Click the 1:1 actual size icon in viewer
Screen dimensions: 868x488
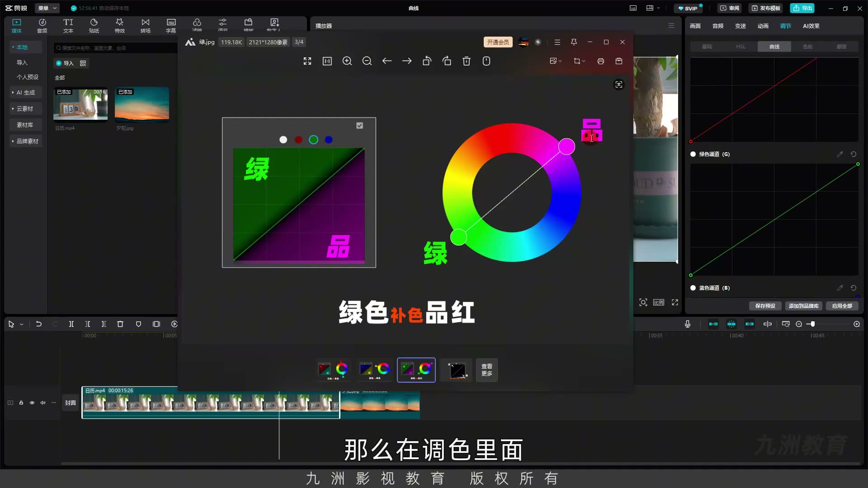point(327,61)
